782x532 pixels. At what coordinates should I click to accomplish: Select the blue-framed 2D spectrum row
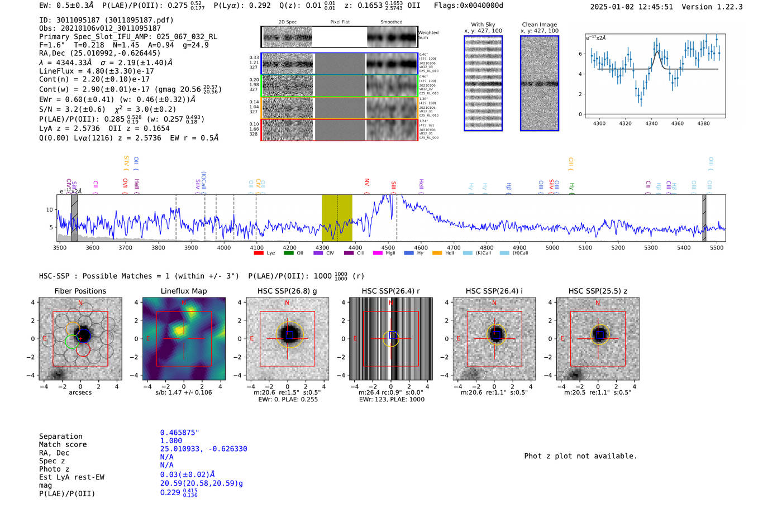(340, 64)
